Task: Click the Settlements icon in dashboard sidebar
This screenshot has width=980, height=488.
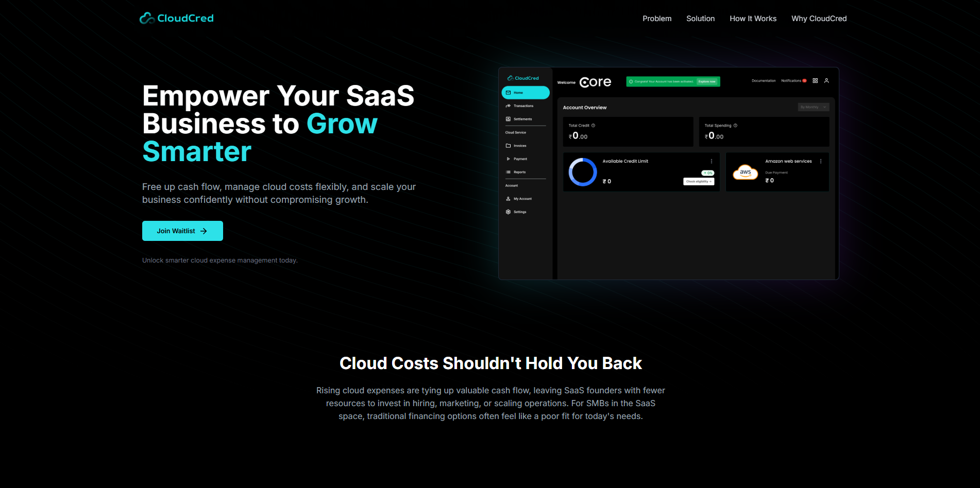Action: 508,119
